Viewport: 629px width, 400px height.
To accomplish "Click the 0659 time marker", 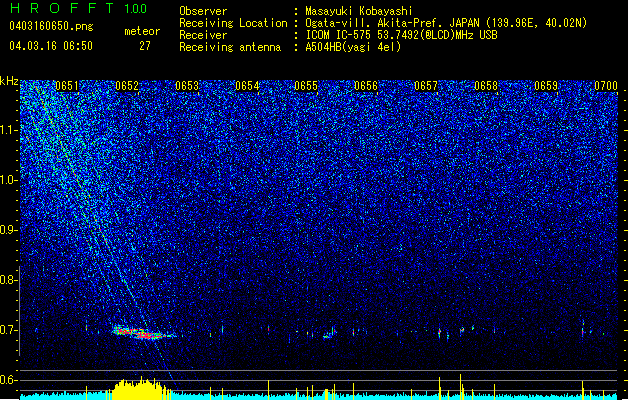I will click(546, 86).
